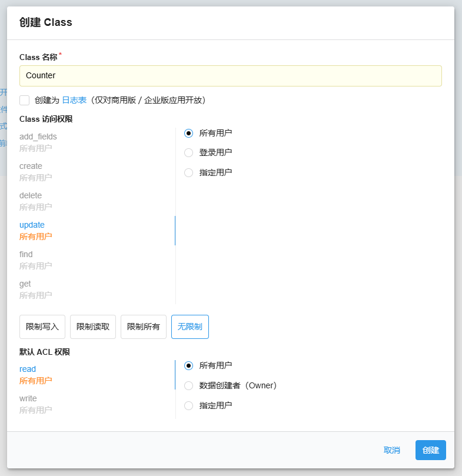Click the 限制写入 button

tap(42, 327)
